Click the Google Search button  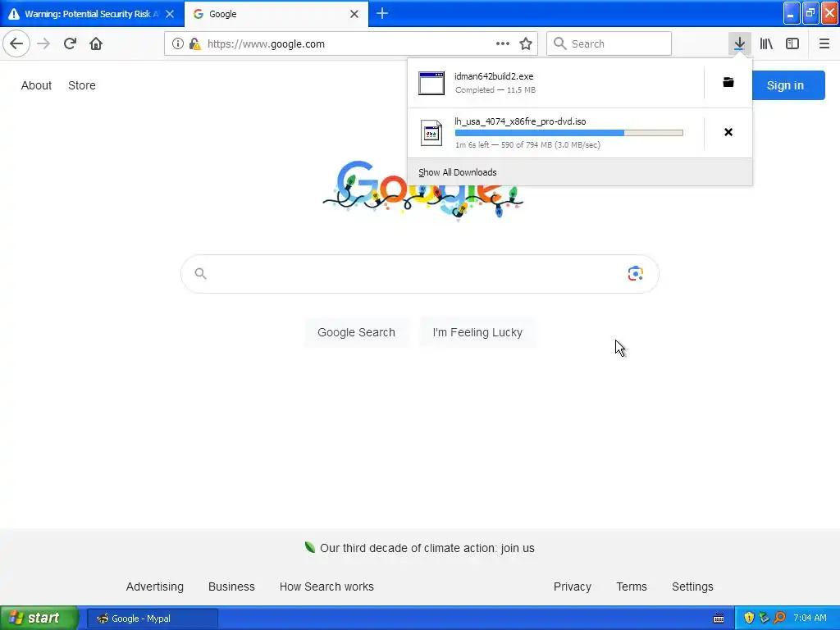click(356, 332)
